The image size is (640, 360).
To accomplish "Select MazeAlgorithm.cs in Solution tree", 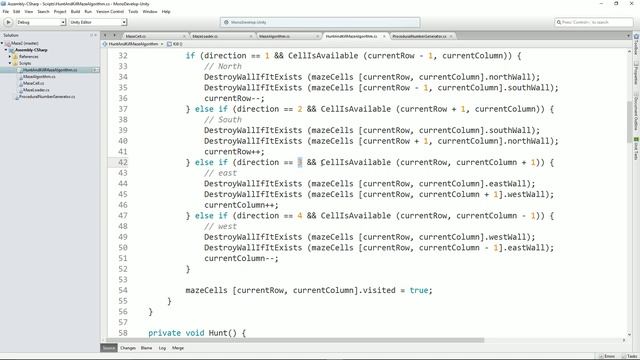I will click(x=39, y=76).
